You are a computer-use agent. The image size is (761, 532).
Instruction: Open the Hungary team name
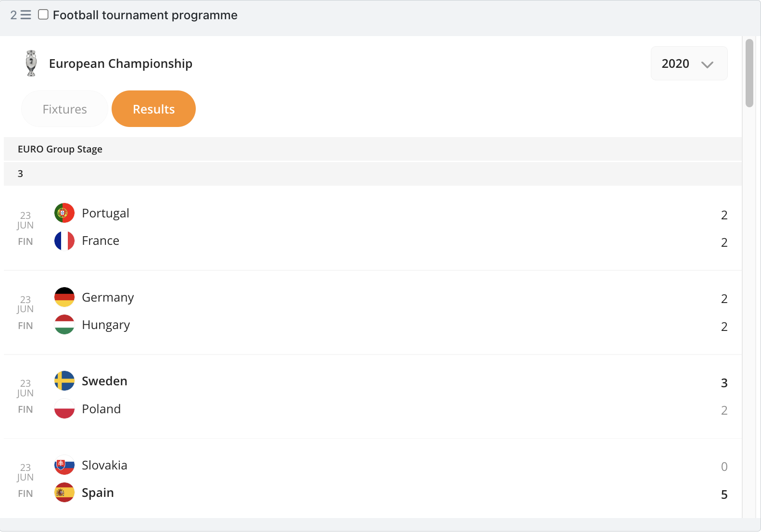coord(106,325)
